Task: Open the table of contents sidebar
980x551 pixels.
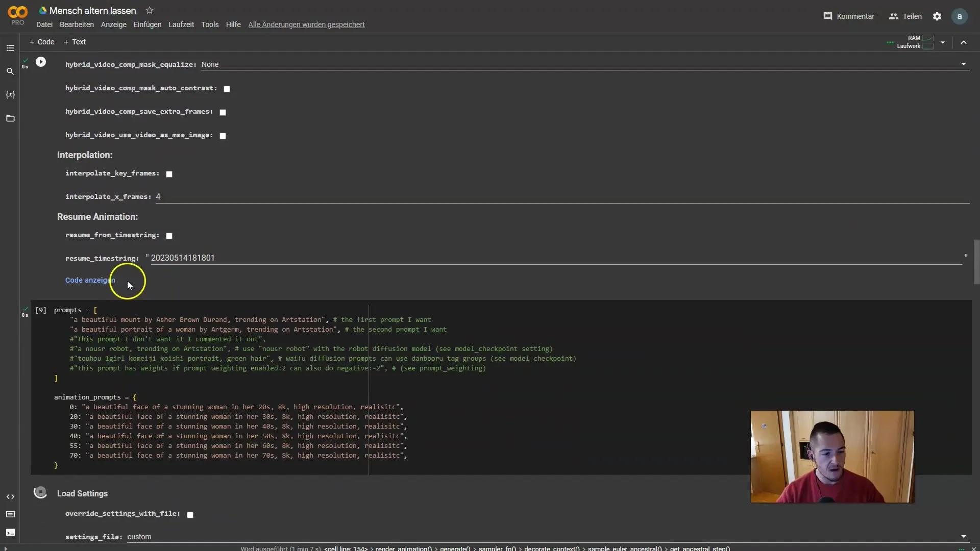Action: coord(10,48)
